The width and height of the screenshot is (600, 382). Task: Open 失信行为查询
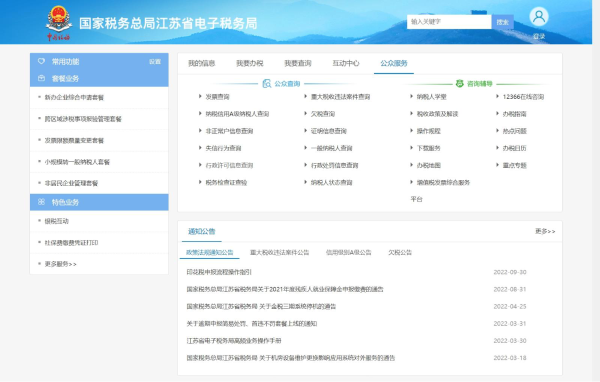(223, 148)
